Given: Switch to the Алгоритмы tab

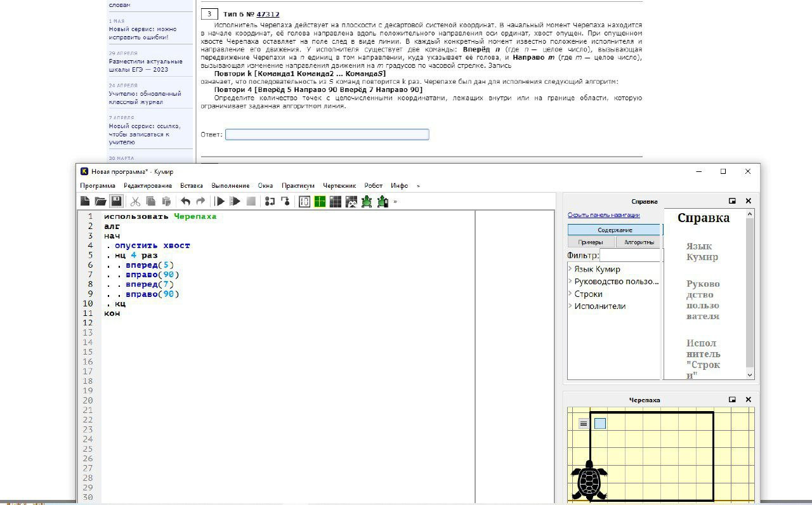Looking at the screenshot, I should 639,242.
